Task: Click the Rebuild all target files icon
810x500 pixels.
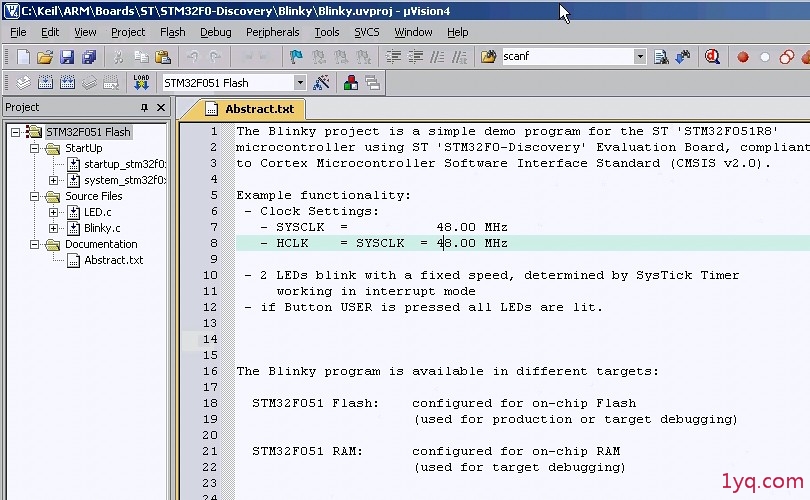Action: [67, 83]
